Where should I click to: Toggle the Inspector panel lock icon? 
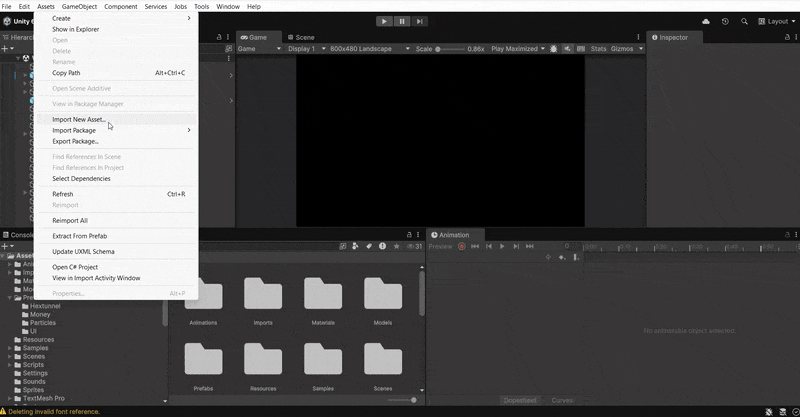(787, 37)
